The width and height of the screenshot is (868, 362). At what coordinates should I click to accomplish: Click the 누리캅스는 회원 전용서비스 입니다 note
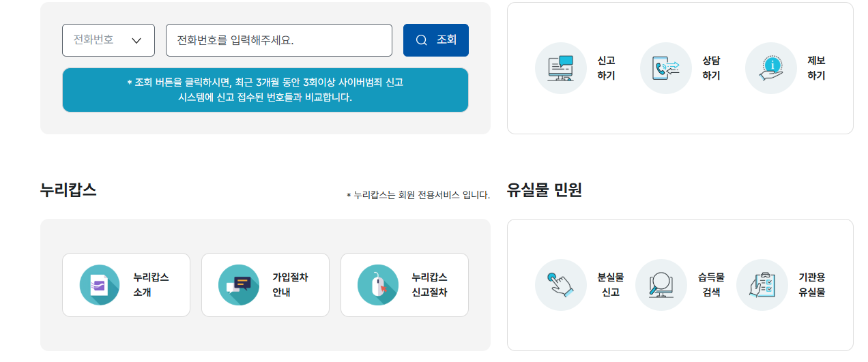tap(418, 196)
